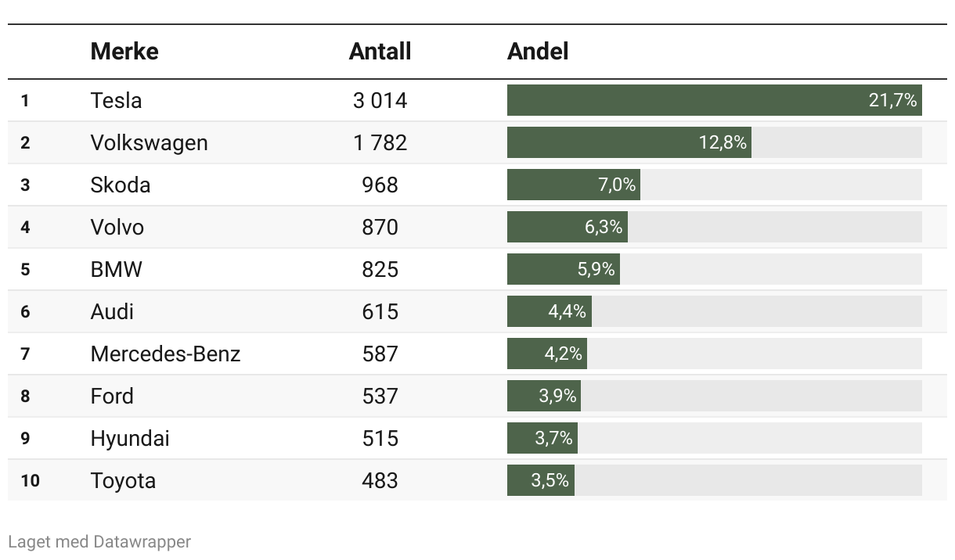Select the Tesla brand cell

click(117, 100)
